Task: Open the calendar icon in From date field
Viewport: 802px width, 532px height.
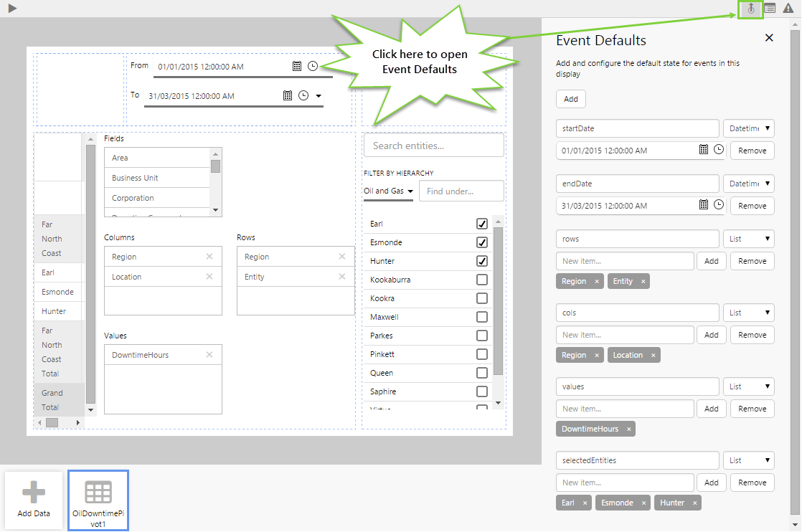Action: click(x=297, y=67)
